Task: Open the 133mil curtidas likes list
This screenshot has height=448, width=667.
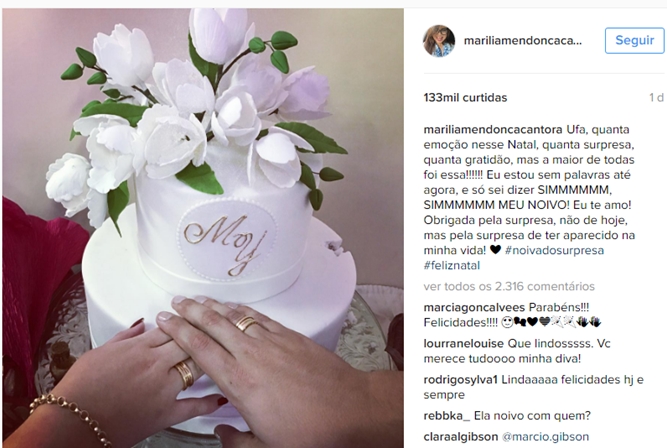Action: [465, 98]
